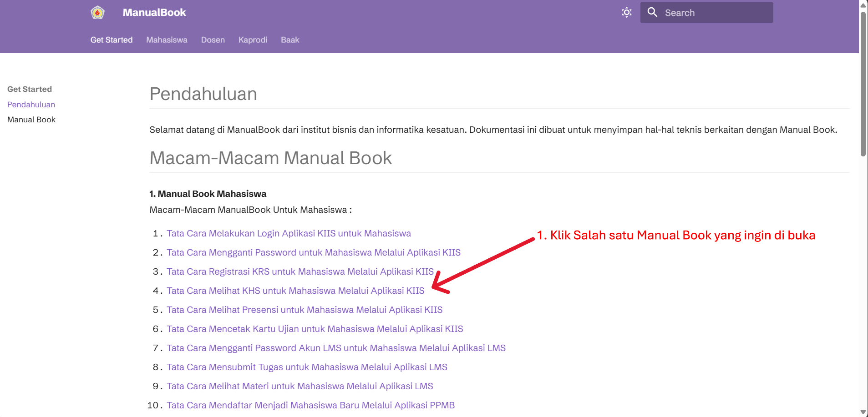Open Mengganti Password Melalui Aplikasi KIIS link
This screenshot has width=868, height=417.
point(313,252)
